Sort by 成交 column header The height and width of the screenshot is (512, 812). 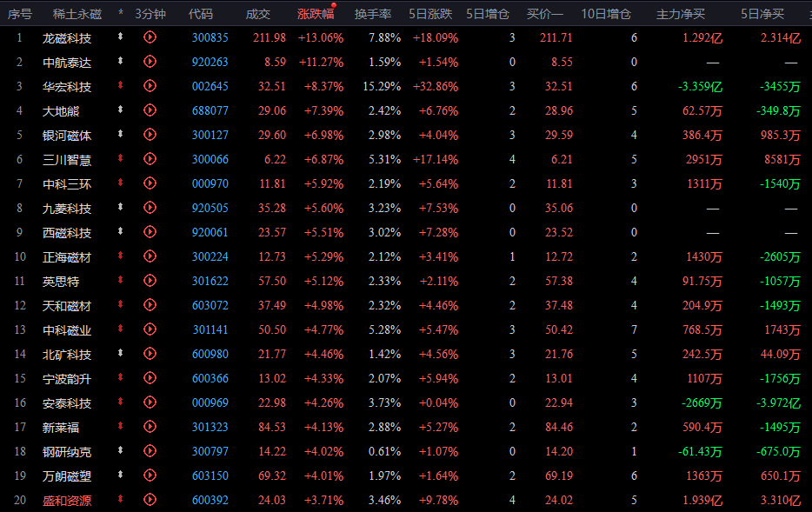coord(258,14)
